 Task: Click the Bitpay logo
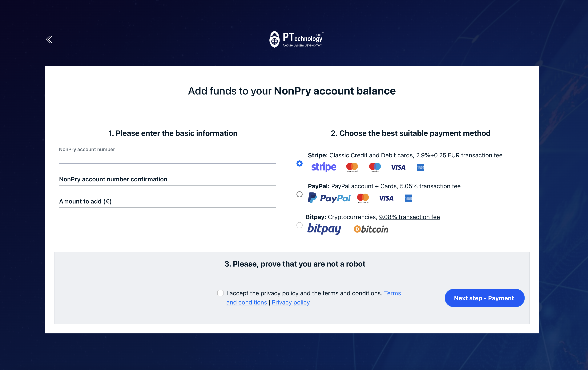tap(324, 229)
